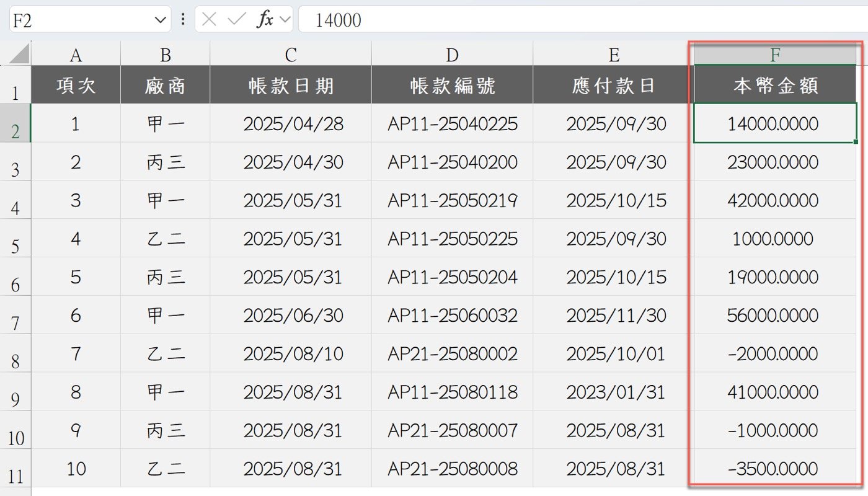The height and width of the screenshot is (496, 868).
Task: Click cell AP11-25050219
Action: pyautogui.click(x=452, y=200)
